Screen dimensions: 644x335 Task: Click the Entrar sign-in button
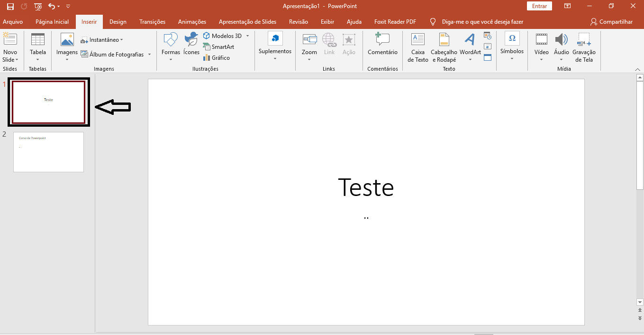pos(539,6)
